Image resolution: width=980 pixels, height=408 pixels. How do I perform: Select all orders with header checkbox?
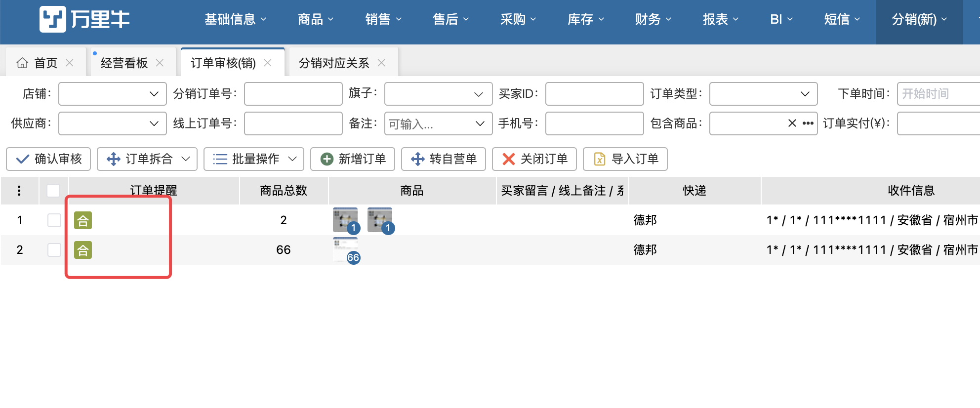point(53,191)
